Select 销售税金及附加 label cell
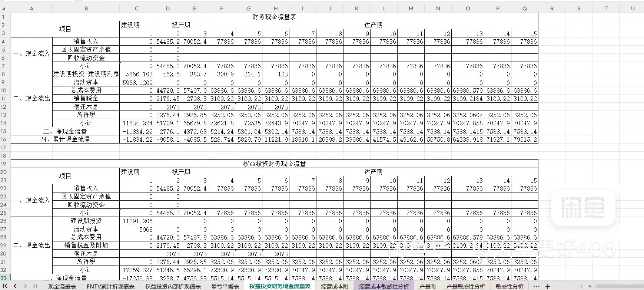Viewport: 644px width, 290px height. click(x=86, y=245)
